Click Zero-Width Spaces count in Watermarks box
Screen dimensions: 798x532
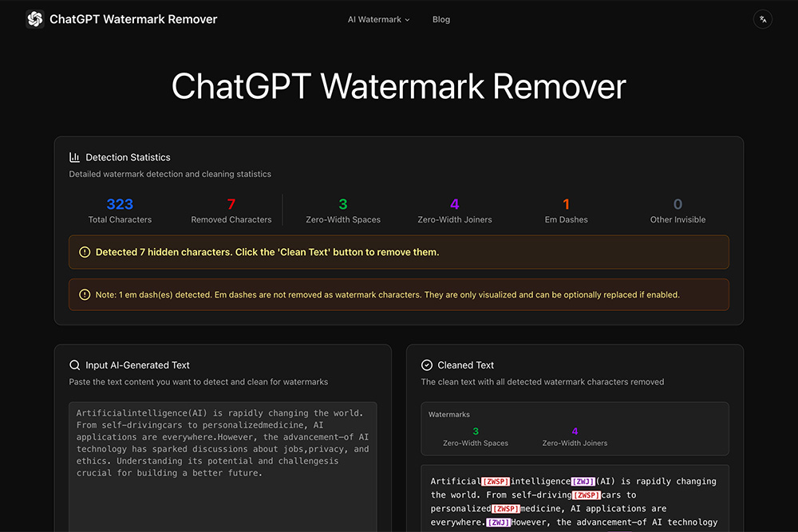476,432
